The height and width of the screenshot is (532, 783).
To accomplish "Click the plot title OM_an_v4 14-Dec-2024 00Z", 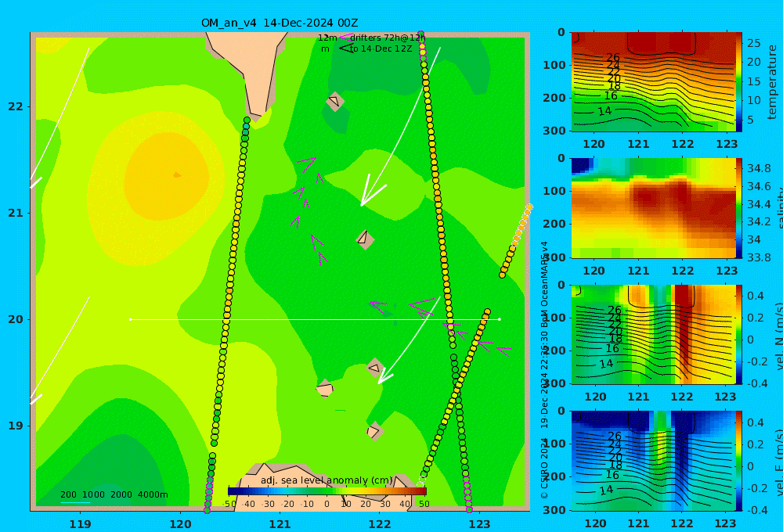I will [280, 23].
